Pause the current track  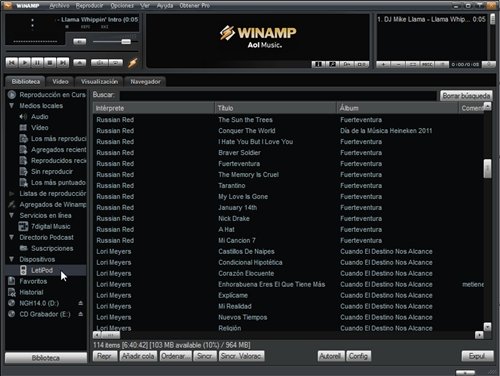[37, 62]
